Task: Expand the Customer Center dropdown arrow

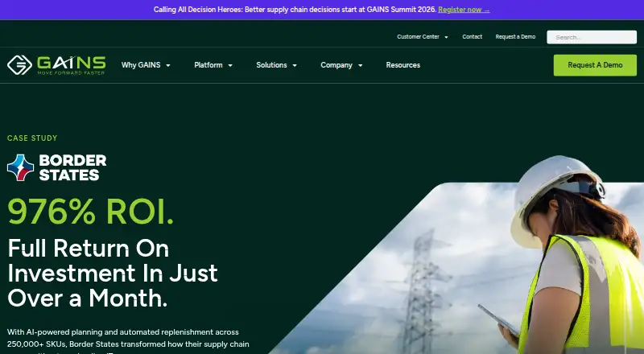Action: [x=446, y=37]
